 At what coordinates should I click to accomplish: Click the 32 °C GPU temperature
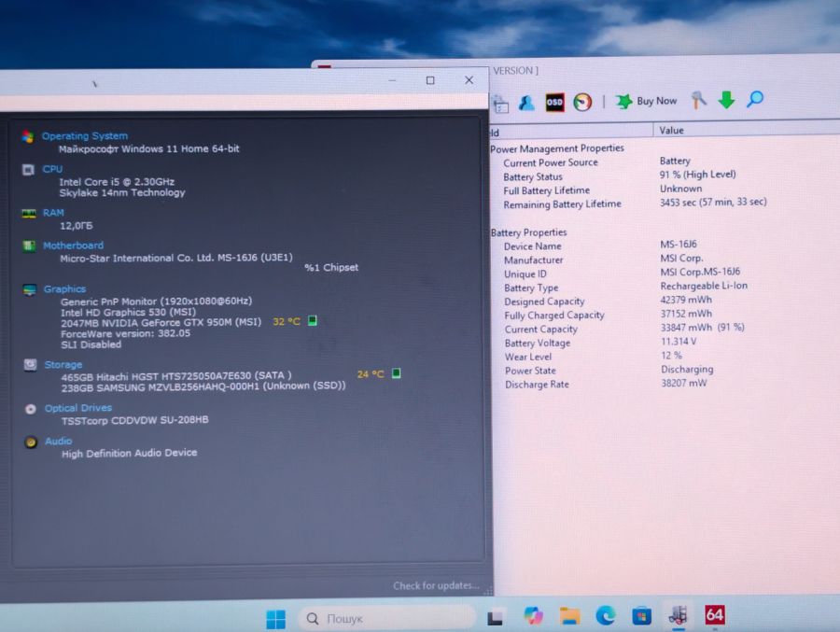point(287,322)
